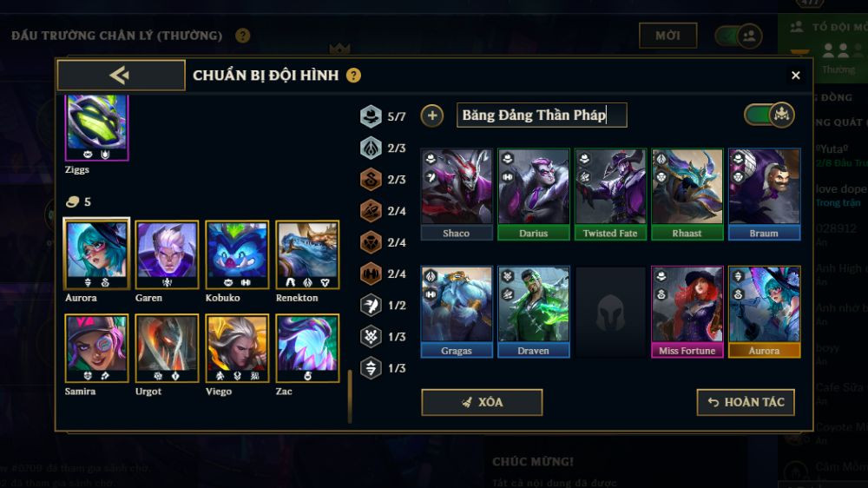Toggle the crown switch beside team name

coord(769,115)
